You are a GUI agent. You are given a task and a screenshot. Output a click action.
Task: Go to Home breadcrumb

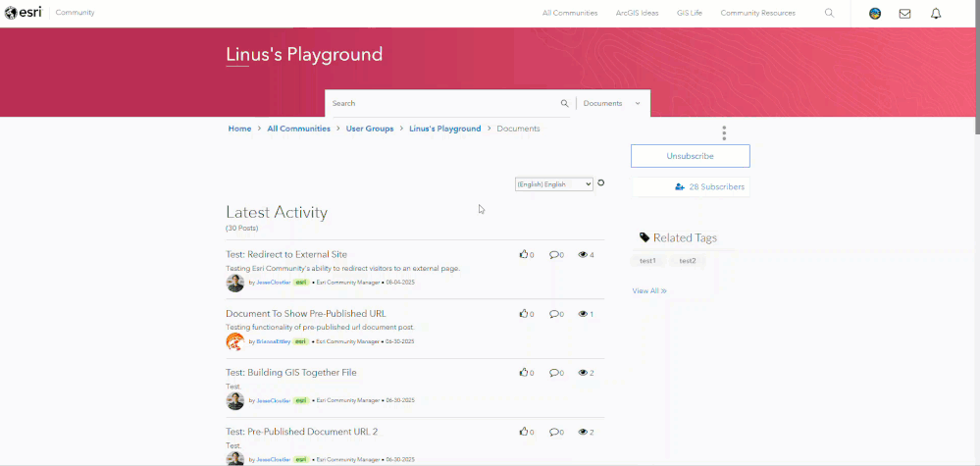coord(239,129)
